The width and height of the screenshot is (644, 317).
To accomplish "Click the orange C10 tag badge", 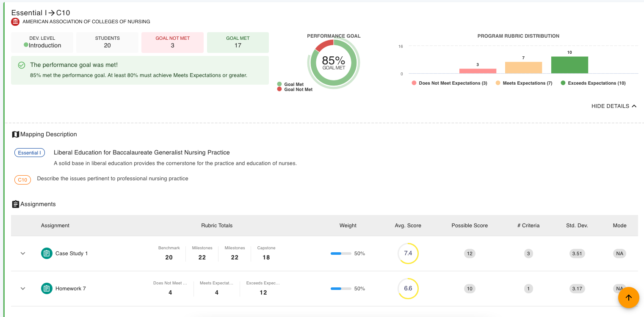I will (x=22, y=180).
